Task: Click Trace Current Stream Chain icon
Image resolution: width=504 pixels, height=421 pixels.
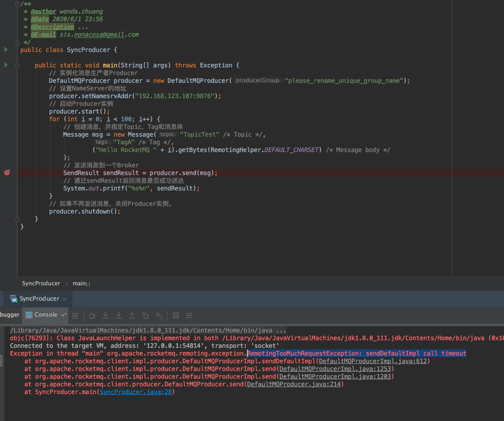Action: [189, 316]
